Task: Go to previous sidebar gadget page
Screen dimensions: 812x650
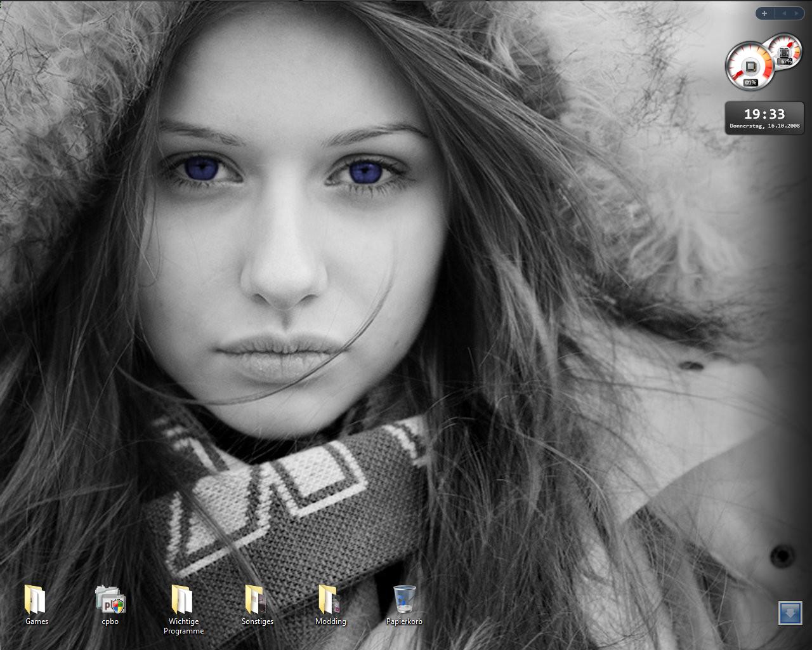Action: coord(783,13)
